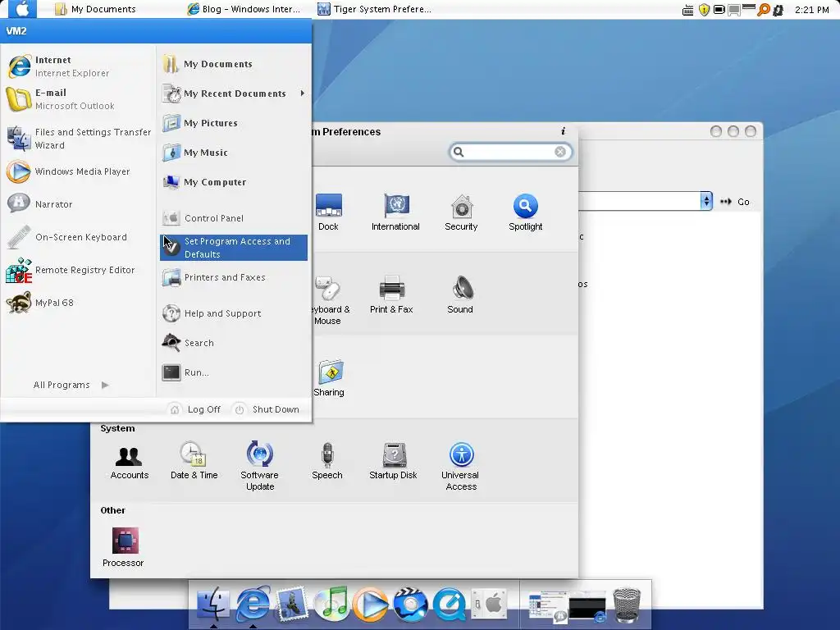Open Keyboard & Mouse preferences
The image size is (840, 630).
(331, 300)
